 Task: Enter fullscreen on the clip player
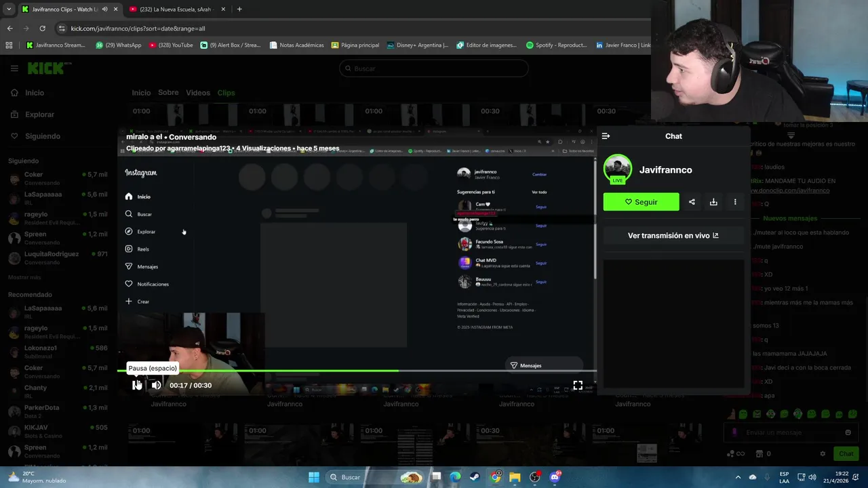click(578, 385)
